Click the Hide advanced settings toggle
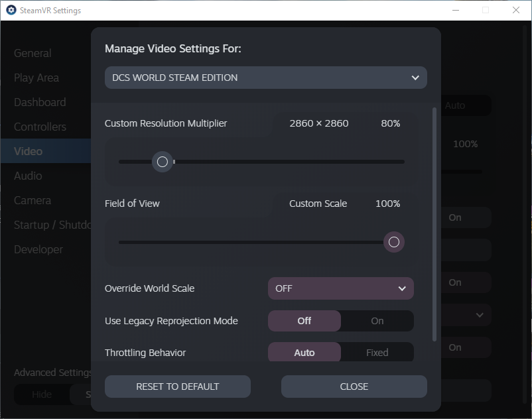The image size is (532, 419). coord(42,394)
